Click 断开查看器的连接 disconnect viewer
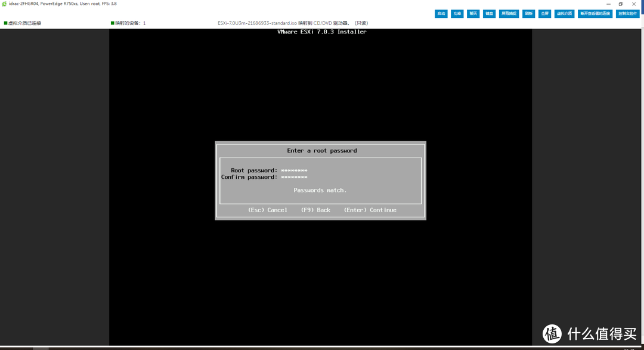The height and width of the screenshot is (350, 644). [595, 14]
